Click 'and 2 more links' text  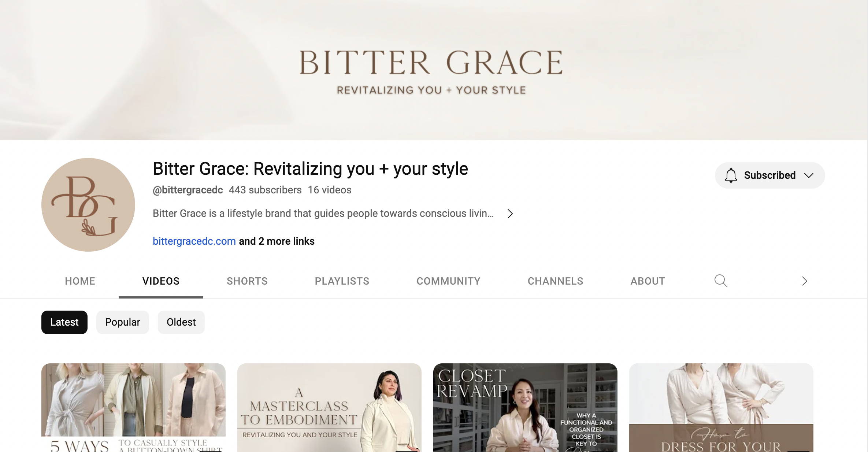pos(277,241)
